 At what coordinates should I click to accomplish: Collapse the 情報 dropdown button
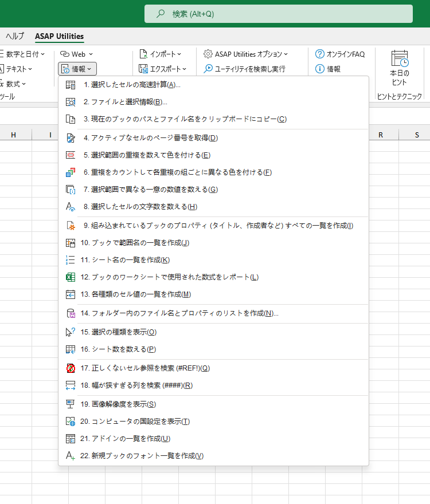tap(77, 69)
